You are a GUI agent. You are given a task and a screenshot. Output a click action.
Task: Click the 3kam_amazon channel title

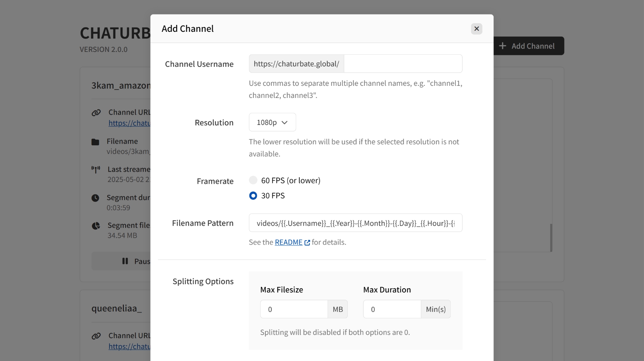point(121,85)
